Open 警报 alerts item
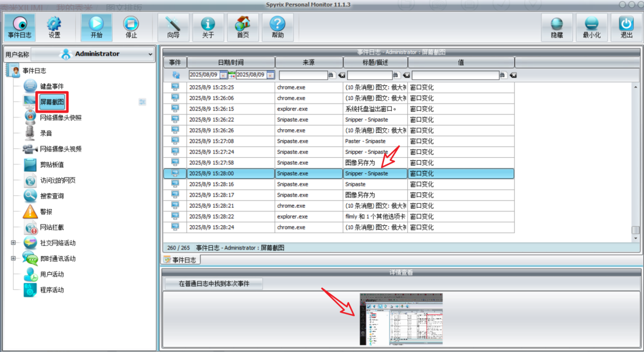Viewport: 644px width, 352px height. coord(46,211)
